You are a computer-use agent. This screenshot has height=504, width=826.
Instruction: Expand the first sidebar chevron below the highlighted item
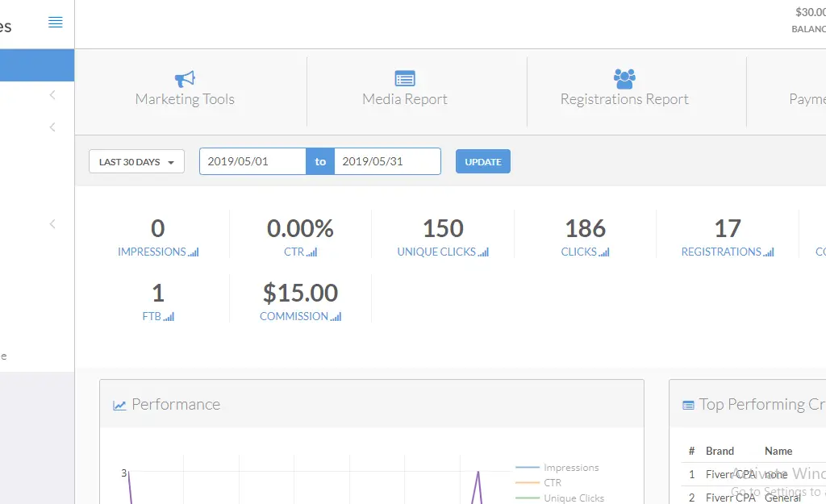tap(52, 95)
